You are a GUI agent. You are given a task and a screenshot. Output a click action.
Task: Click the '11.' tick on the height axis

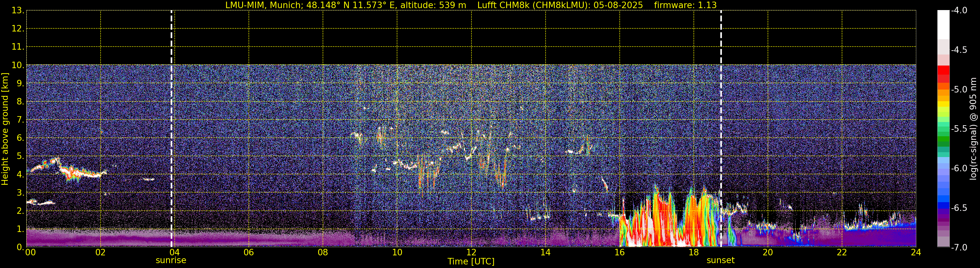tap(18, 47)
